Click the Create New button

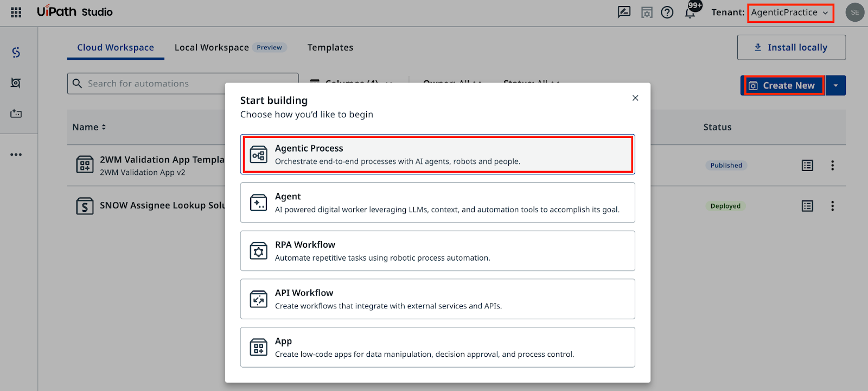point(783,85)
